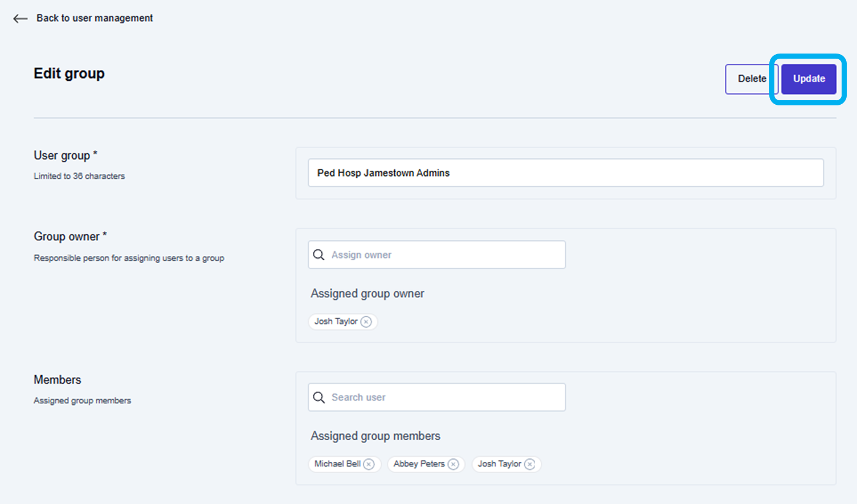Screen dimensions: 857x504
Task: Select the Michael Bell member chip name
Action: [x=337, y=464]
